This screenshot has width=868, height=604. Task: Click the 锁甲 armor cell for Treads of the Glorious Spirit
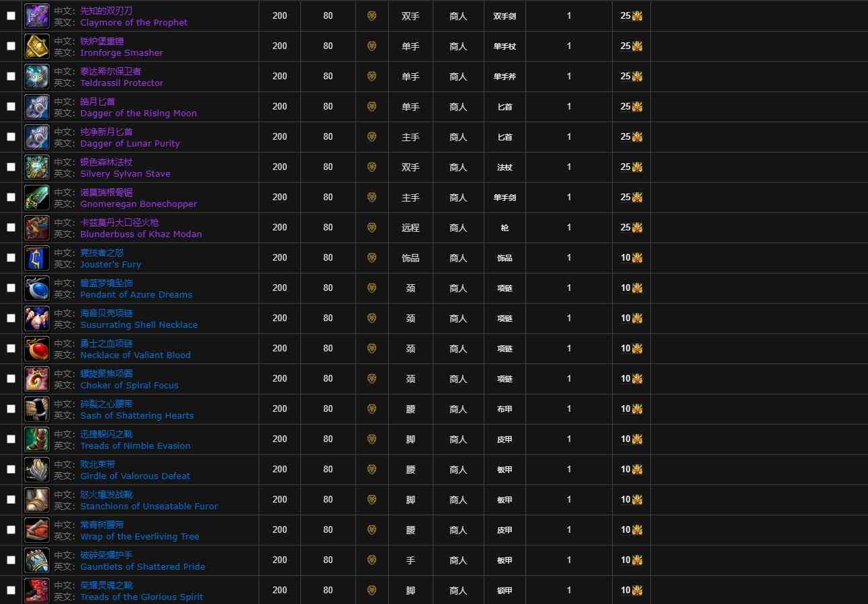point(505,591)
